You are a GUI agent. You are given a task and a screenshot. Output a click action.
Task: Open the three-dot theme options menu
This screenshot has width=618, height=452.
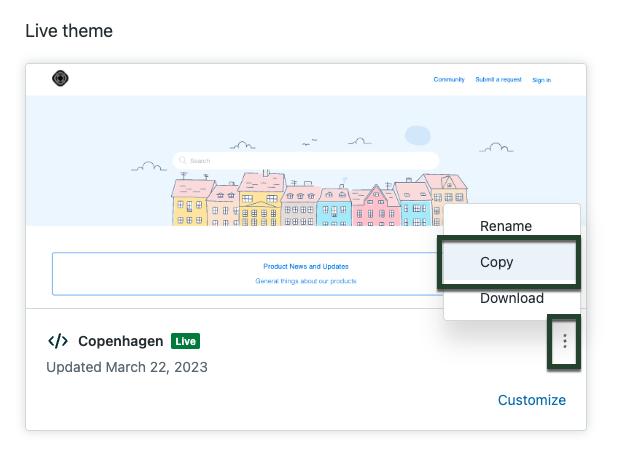[565, 342]
